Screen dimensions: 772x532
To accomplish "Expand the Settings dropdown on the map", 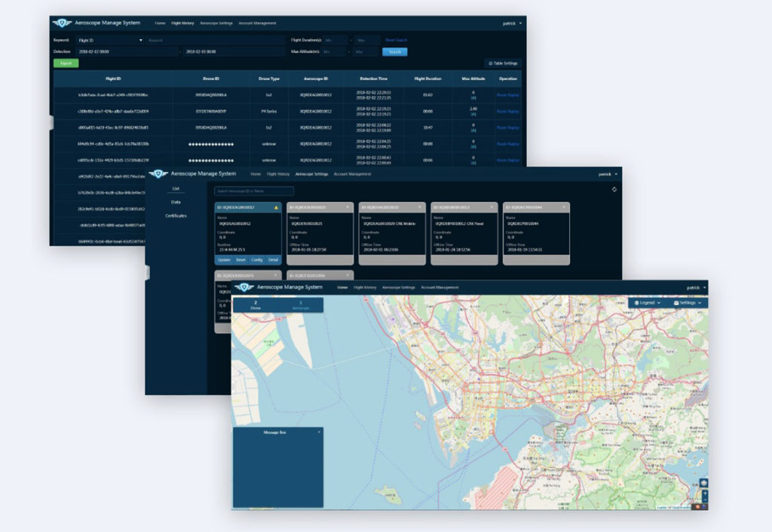I will tap(688, 303).
